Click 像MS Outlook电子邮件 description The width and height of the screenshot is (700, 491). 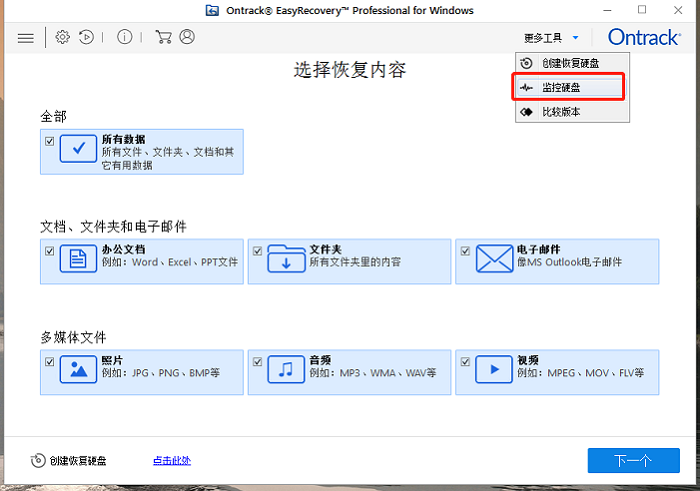click(x=569, y=262)
